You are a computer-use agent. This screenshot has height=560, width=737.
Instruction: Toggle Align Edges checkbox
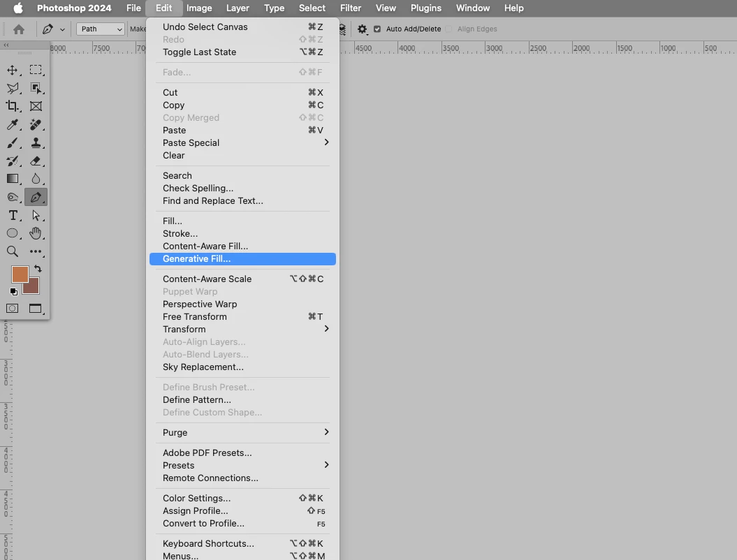(448, 29)
